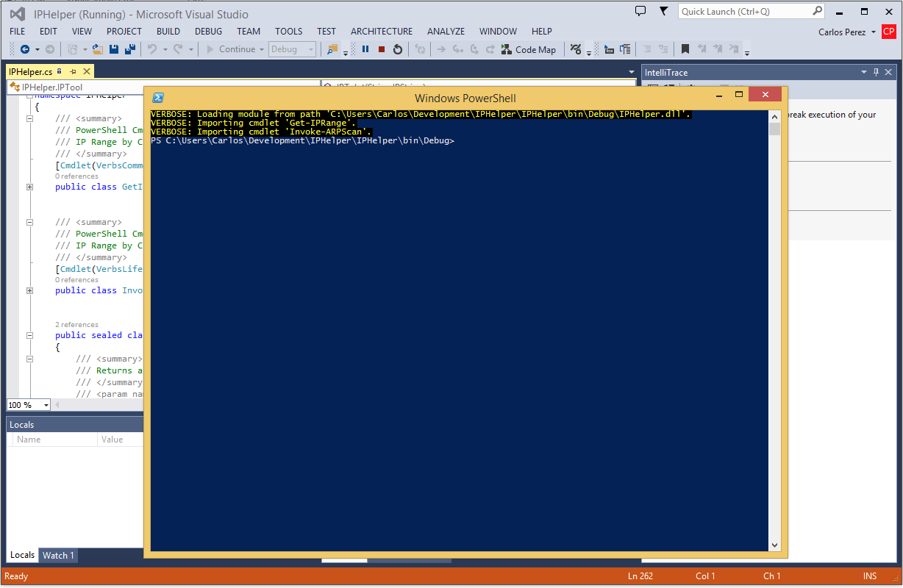
Task: Expand the collapsed GetI class region
Action: pyautogui.click(x=29, y=187)
